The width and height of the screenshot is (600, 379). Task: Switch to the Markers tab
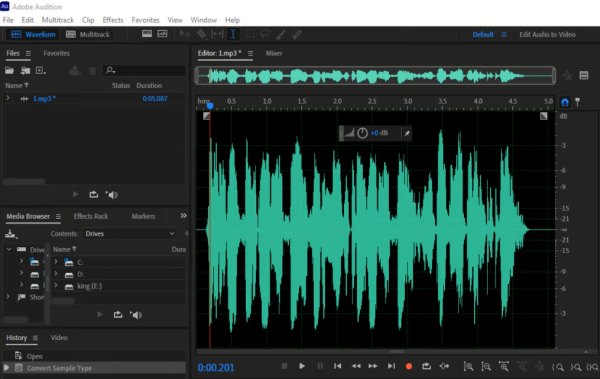143,216
